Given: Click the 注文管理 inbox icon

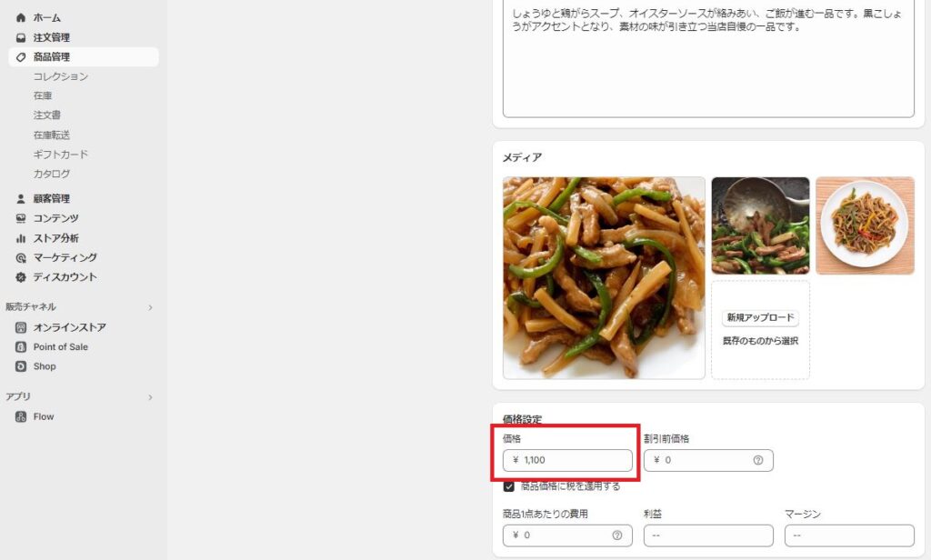Looking at the screenshot, I should click(x=21, y=37).
